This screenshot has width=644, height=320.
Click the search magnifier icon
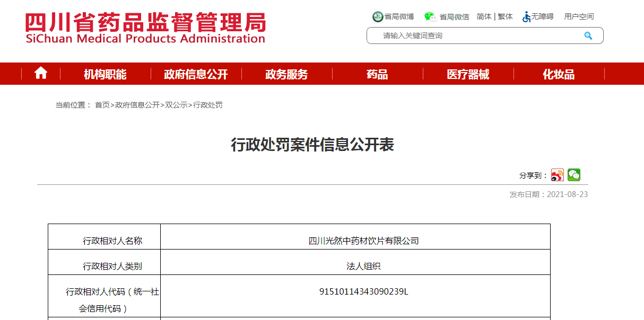point(588,35)
